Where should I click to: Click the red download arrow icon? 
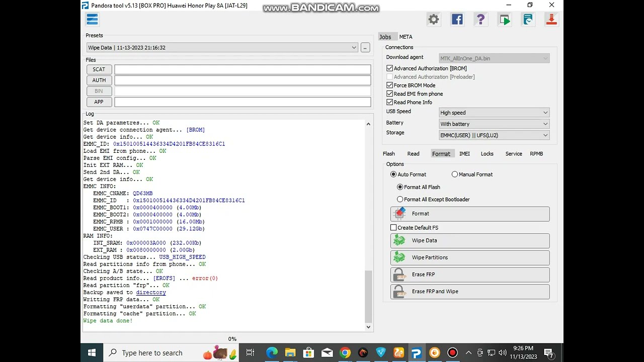(551, 20)
